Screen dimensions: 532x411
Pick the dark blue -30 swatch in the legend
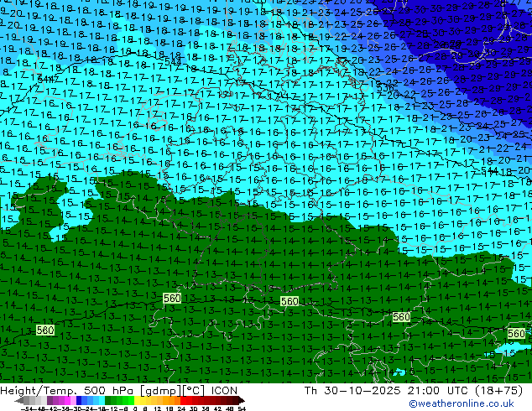tap(79, 400)
